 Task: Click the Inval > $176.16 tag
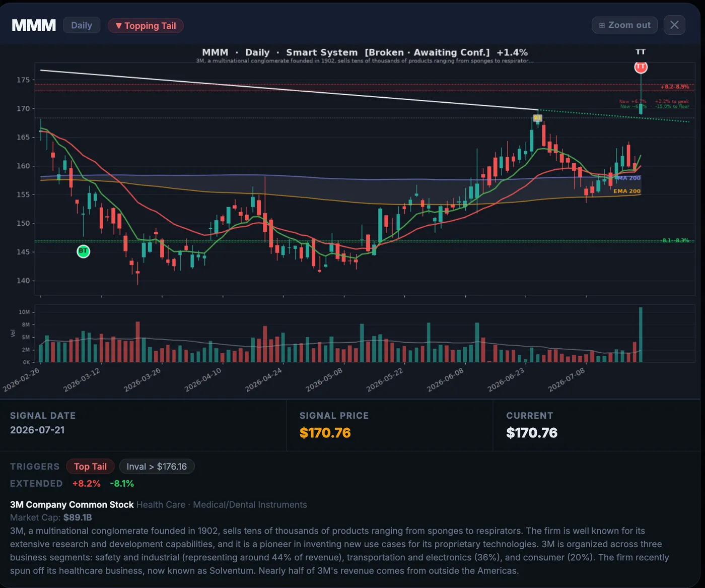tap(157, 467)
